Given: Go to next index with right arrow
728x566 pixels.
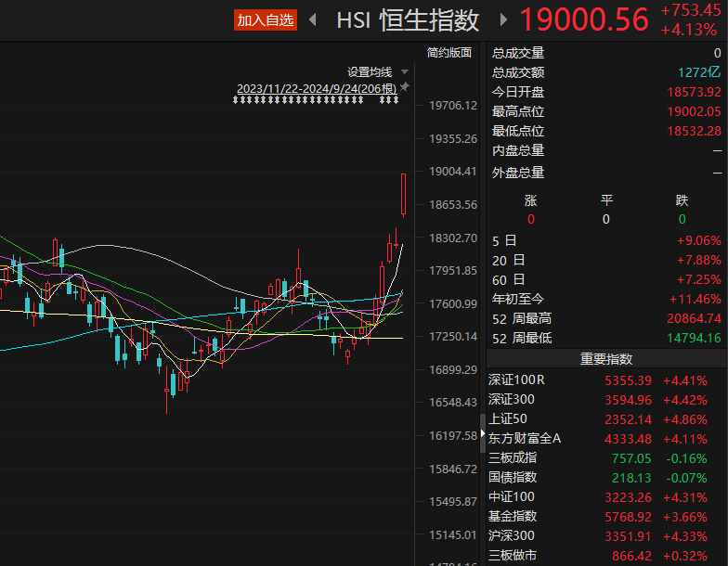Looking at the screenshot, I should 503,20.
